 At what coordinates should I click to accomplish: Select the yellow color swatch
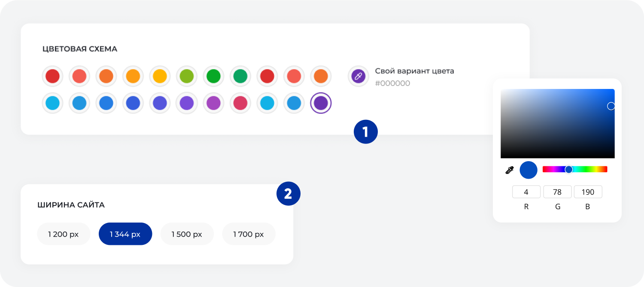click(160, 76)
